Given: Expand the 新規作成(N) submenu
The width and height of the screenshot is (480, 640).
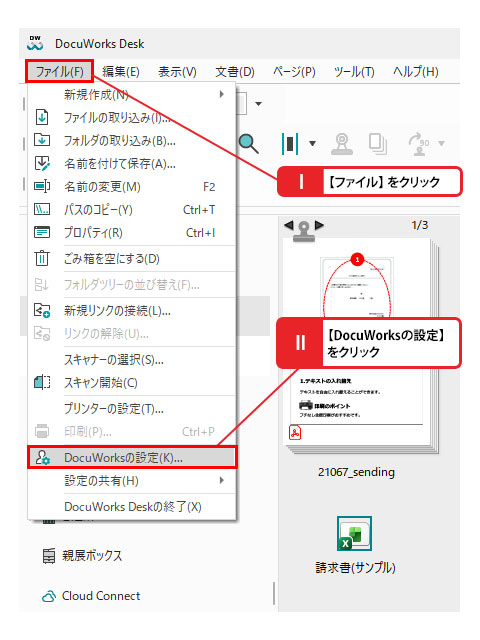Looking at the screenshot, I should coord(131,94).
